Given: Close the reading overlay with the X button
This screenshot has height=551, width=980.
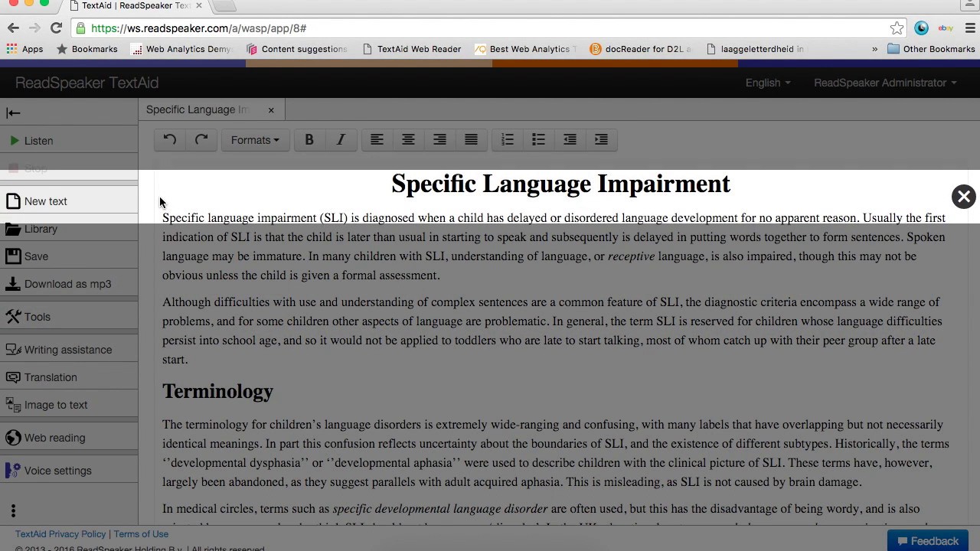Looking at the screenshot, I should click(963, 197).
